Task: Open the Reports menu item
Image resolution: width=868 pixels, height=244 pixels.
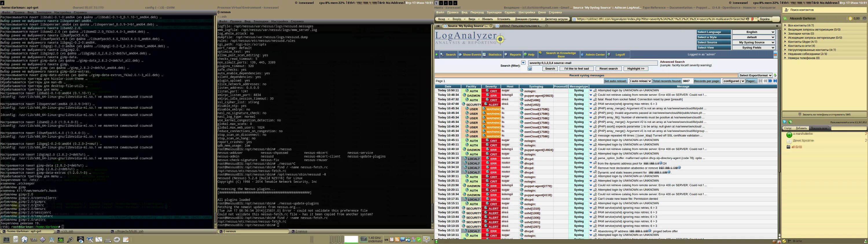Action: click(513, 55)
